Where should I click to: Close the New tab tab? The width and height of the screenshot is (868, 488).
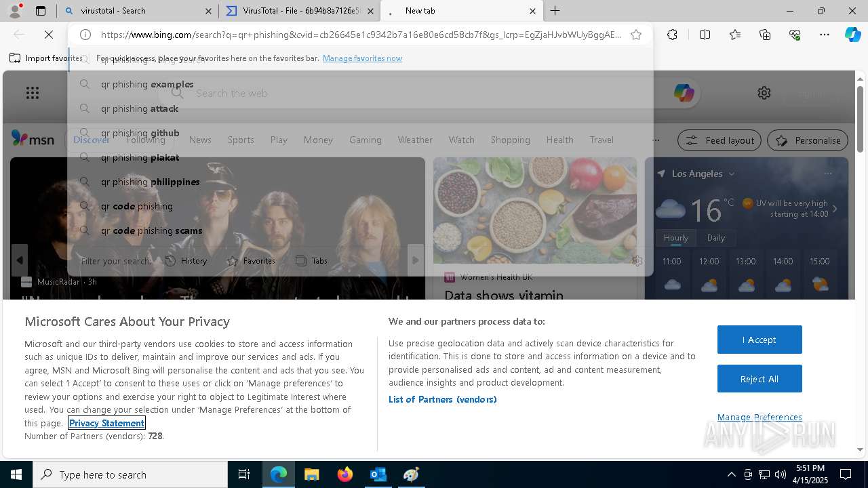532,11
